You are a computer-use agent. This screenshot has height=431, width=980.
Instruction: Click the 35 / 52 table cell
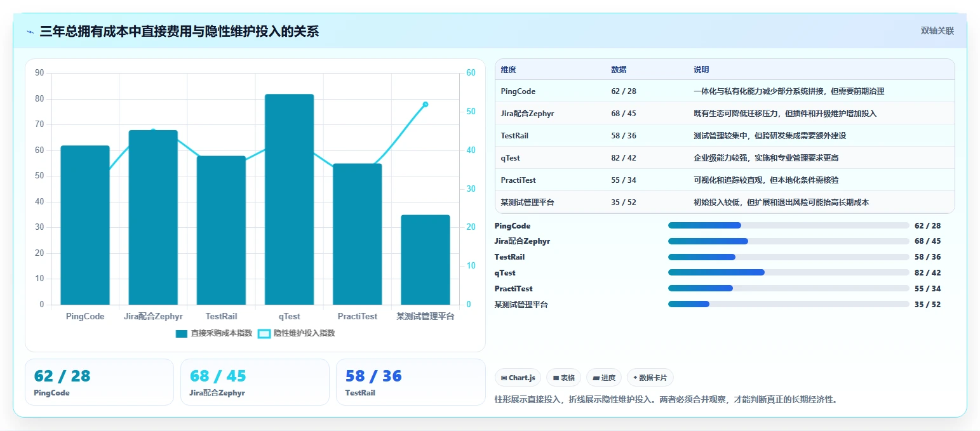(624, 202)
